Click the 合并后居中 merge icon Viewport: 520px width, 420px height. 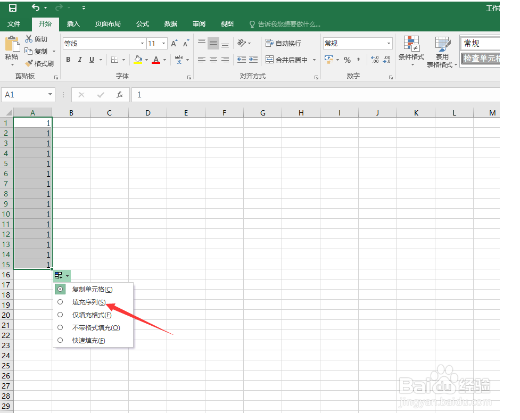270,59
